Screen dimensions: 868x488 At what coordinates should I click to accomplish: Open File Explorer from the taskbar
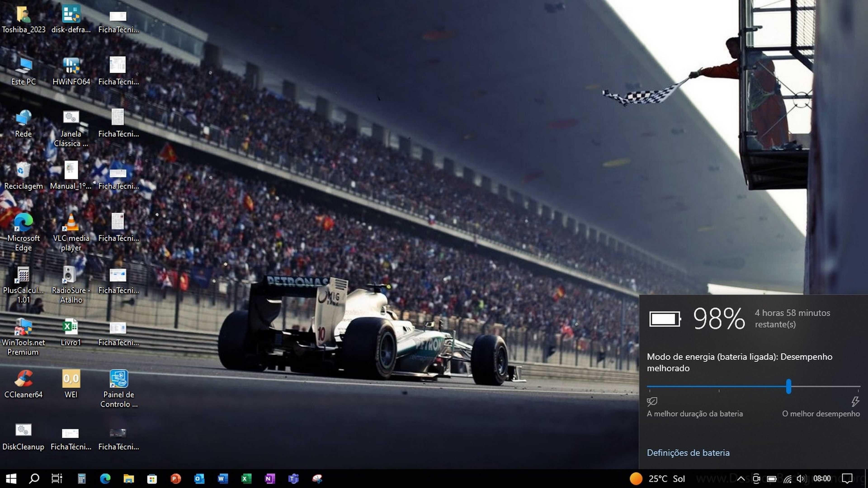[x=129, y=479]
